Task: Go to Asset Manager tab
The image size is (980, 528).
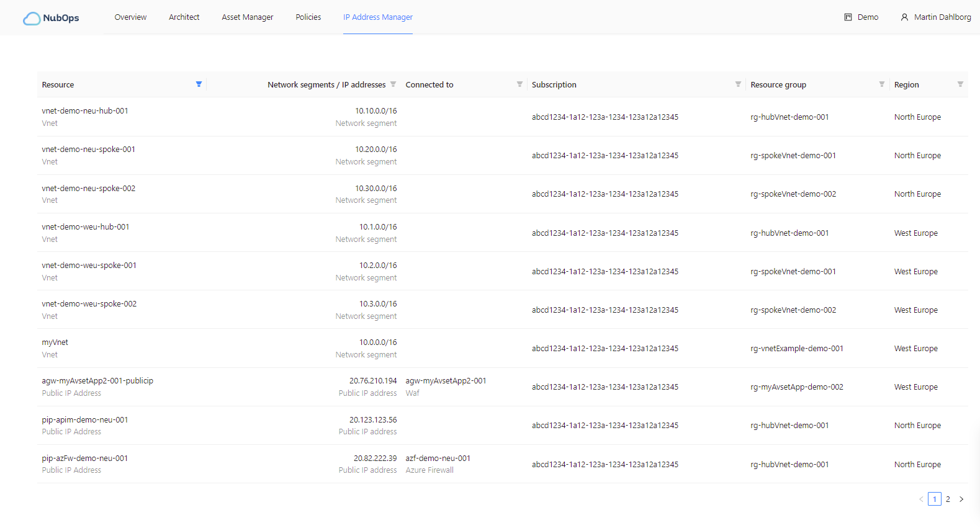Action: (x=247, y=17)
